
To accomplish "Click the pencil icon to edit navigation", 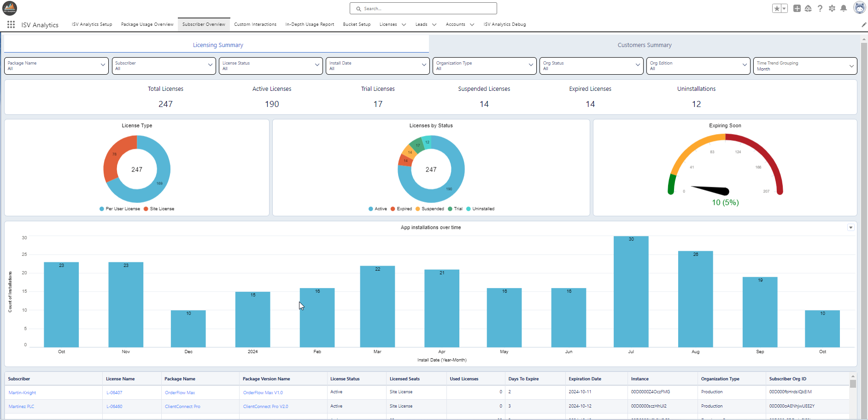I will 864,24.
